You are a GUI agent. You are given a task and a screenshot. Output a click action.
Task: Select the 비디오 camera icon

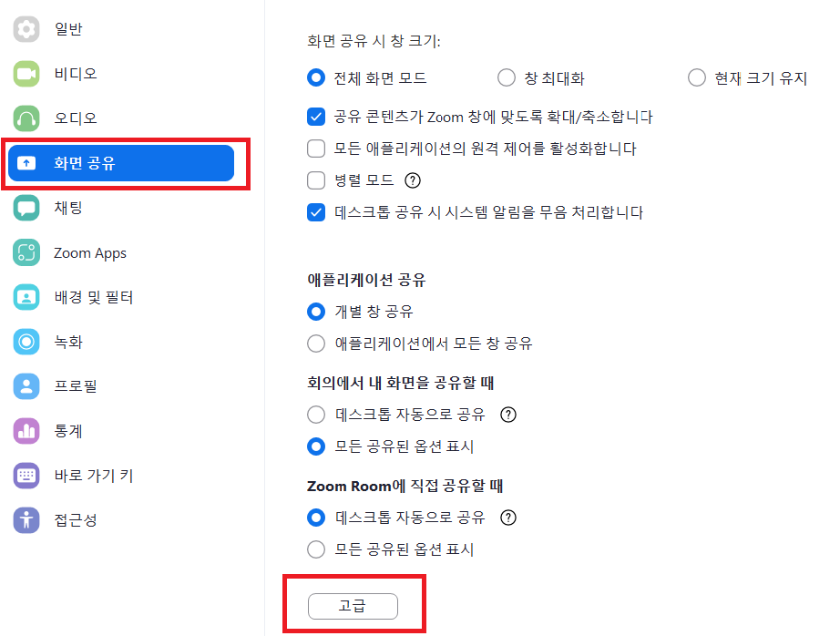tap(26, 74)
